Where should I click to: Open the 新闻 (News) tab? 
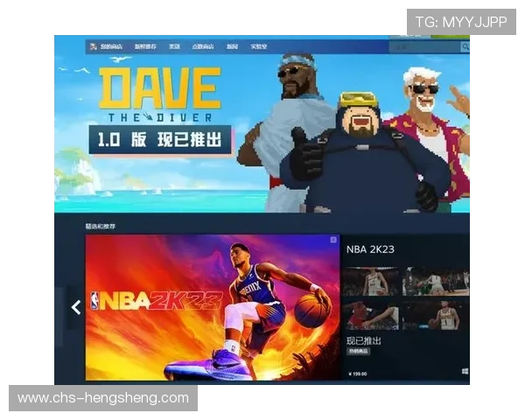tap(232, 46)
